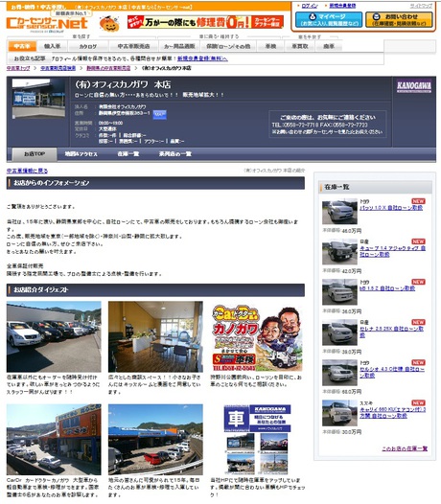Click the キャリイ truck thumbnail
The height and width of the screenshot is (504, 441).
339,413
